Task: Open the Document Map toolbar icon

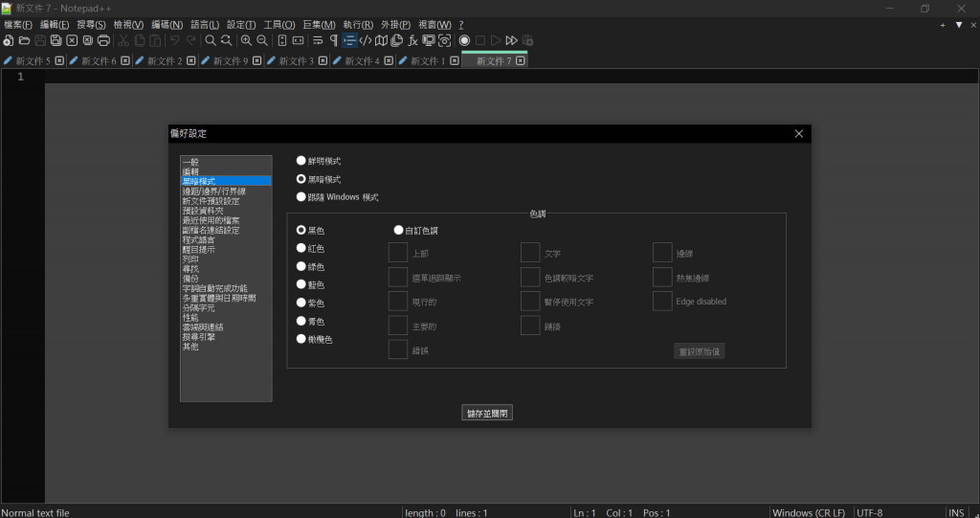Action: click(381, 40)
